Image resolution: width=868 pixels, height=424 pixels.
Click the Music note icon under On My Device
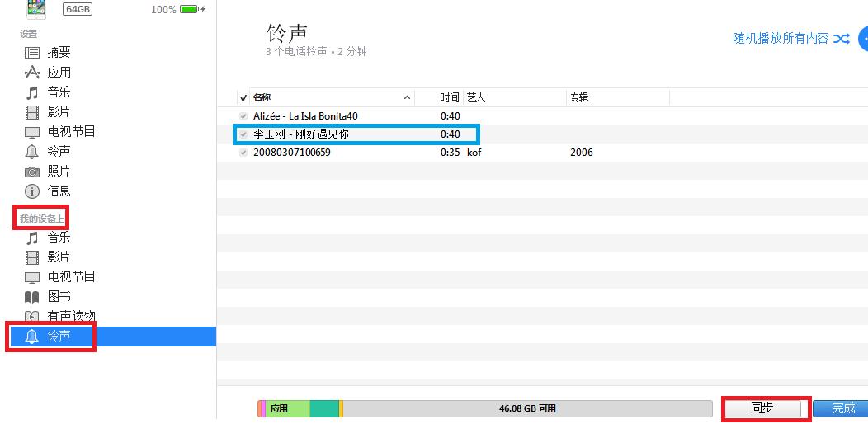(32, 238)
